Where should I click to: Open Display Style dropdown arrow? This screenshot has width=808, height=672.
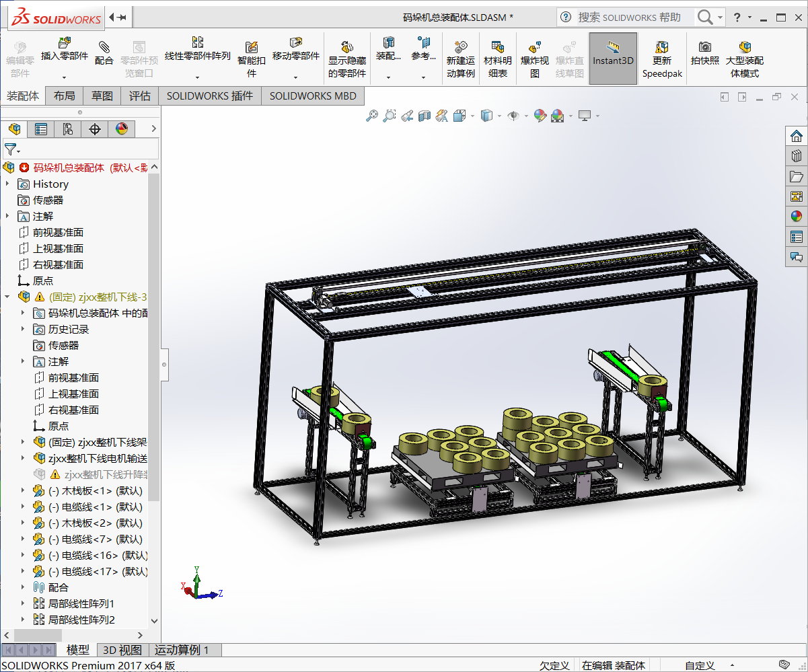tap(499, 116)
